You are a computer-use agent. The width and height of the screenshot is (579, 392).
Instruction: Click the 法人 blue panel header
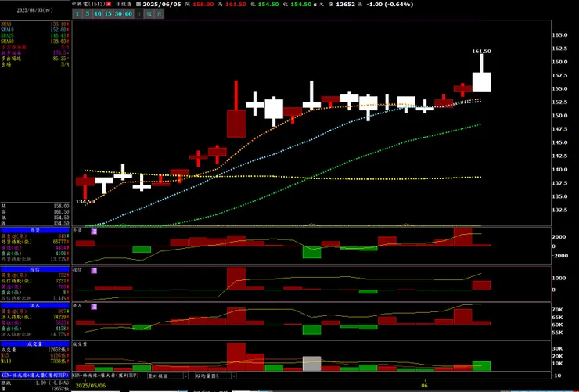click(34, 306)
